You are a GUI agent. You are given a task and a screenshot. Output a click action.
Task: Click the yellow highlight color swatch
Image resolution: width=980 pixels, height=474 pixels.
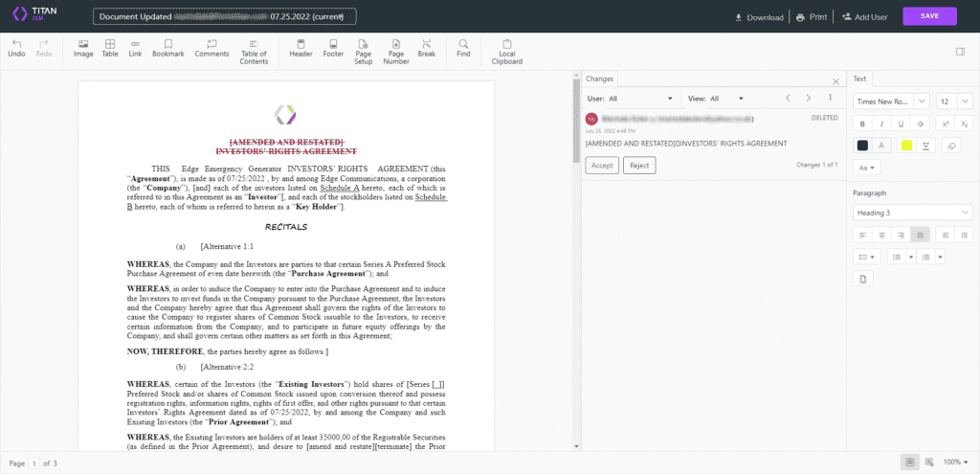click(906, 146)
